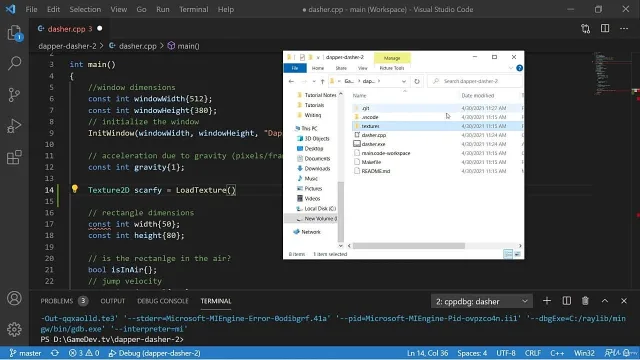Click the errors and warnings count in status bar
The height and width of the screenshot is (360, 640).
pos(84,353)
